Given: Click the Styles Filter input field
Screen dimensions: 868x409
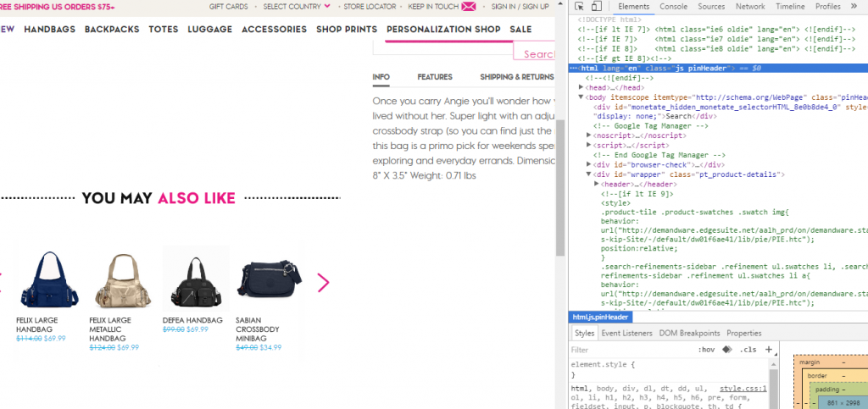Looking at the screenshot, I should 631,350.
